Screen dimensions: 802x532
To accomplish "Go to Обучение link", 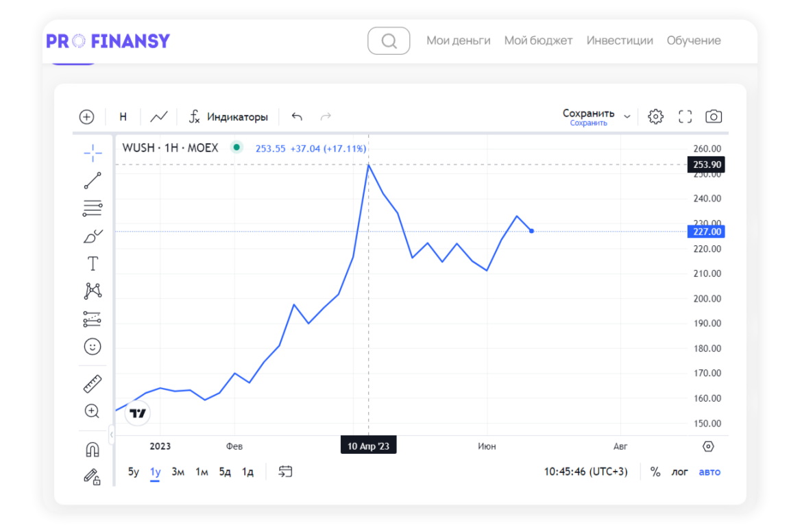I will [x=694, y=40].
